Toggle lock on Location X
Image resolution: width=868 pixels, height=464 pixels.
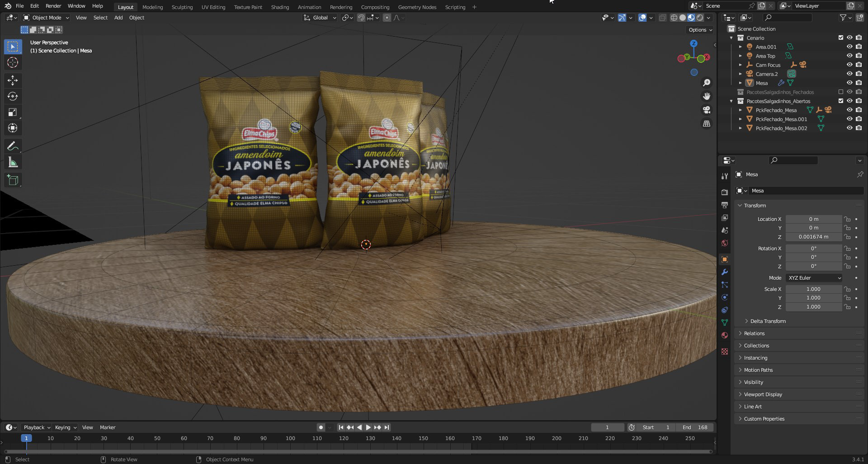tap(847, 219)
